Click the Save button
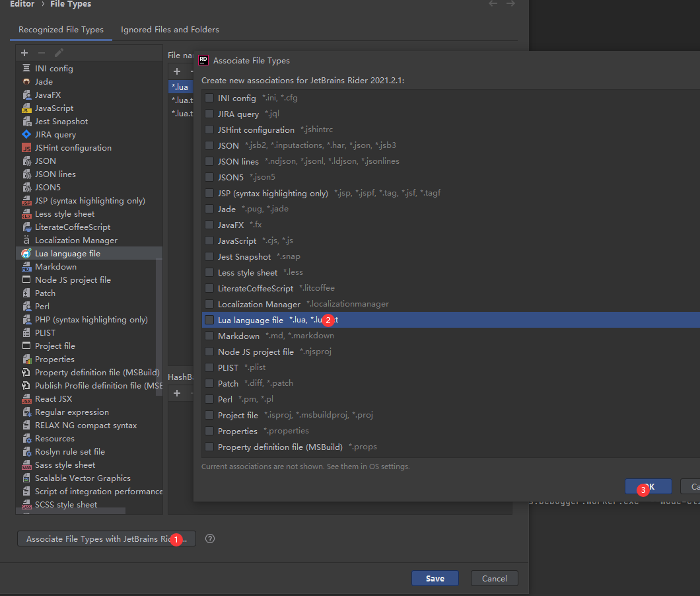The width and height of the screenshot is (700, 596). (435, 578)
